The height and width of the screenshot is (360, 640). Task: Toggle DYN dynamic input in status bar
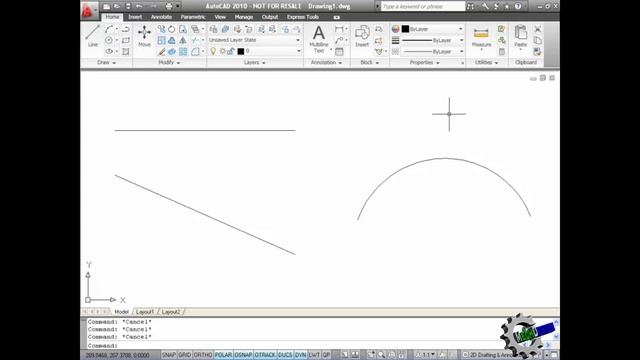[x=300, y=355]
